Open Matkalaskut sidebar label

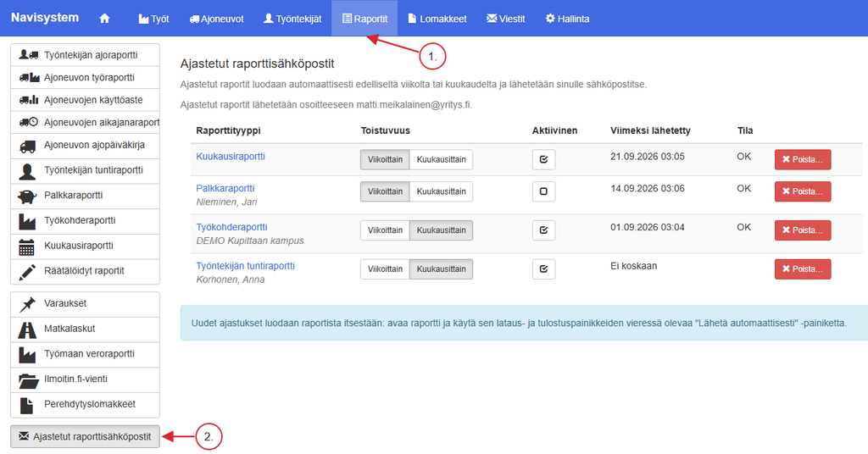[x=70, y=329]
